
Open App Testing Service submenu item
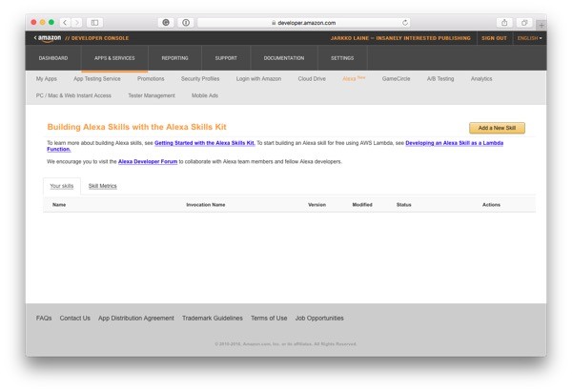point(97,78)
